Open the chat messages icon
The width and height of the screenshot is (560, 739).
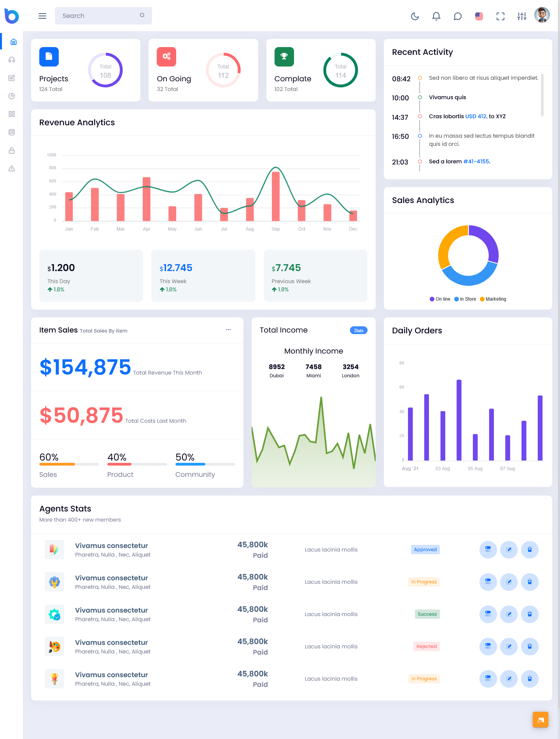click(458, 16)
